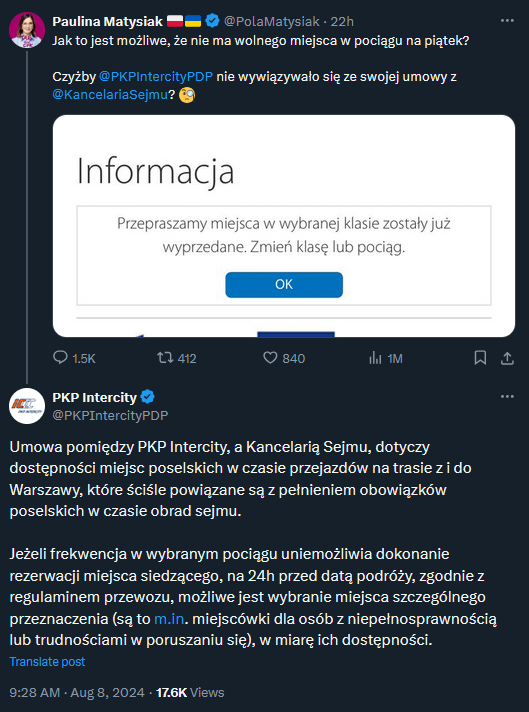View analytics icon showing 1M views
This screenshot has width=529, height=712.
pos(375,358)
